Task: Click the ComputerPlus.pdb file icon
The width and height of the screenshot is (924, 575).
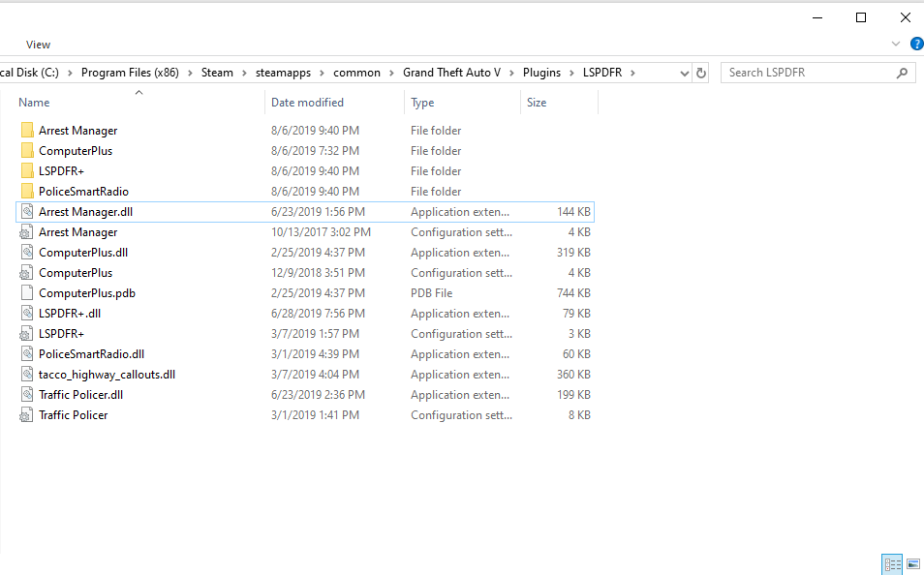Action: tap(26, 293)
